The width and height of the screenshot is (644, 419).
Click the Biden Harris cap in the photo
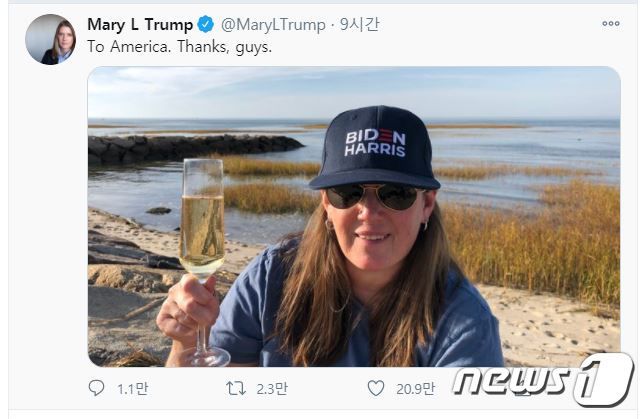(373, 146)
